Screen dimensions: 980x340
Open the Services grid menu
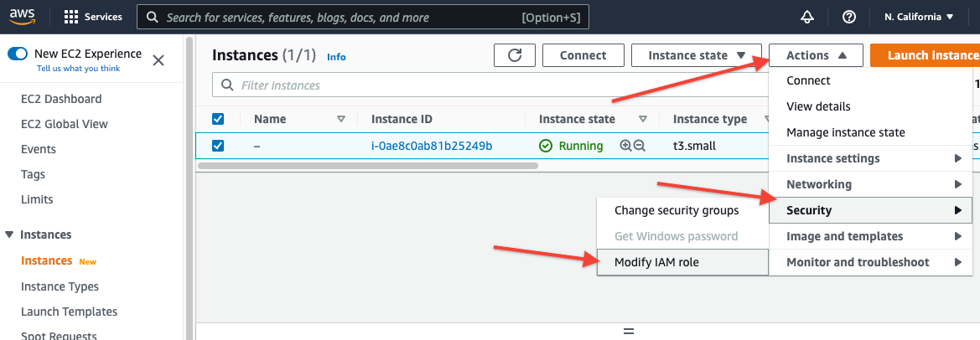coord(94,17)
